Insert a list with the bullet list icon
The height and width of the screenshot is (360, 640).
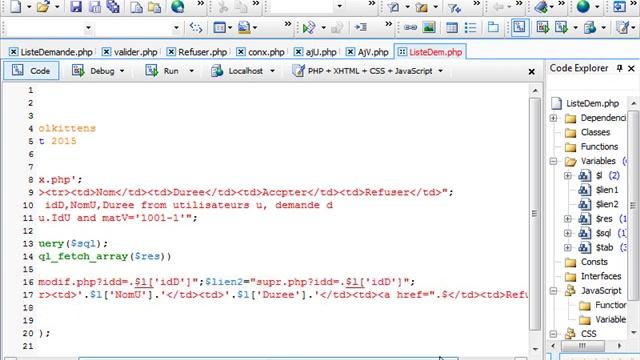[x=471, y=27]
